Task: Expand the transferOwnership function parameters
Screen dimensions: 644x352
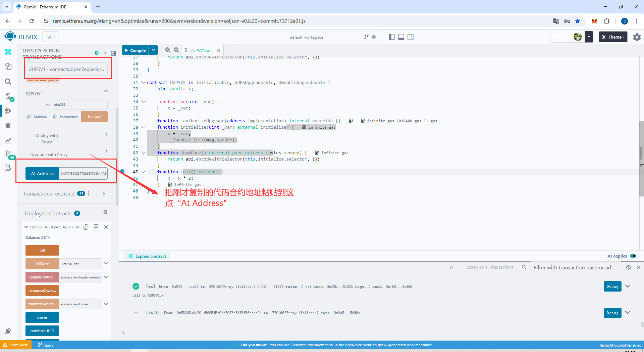Action: 106,304
